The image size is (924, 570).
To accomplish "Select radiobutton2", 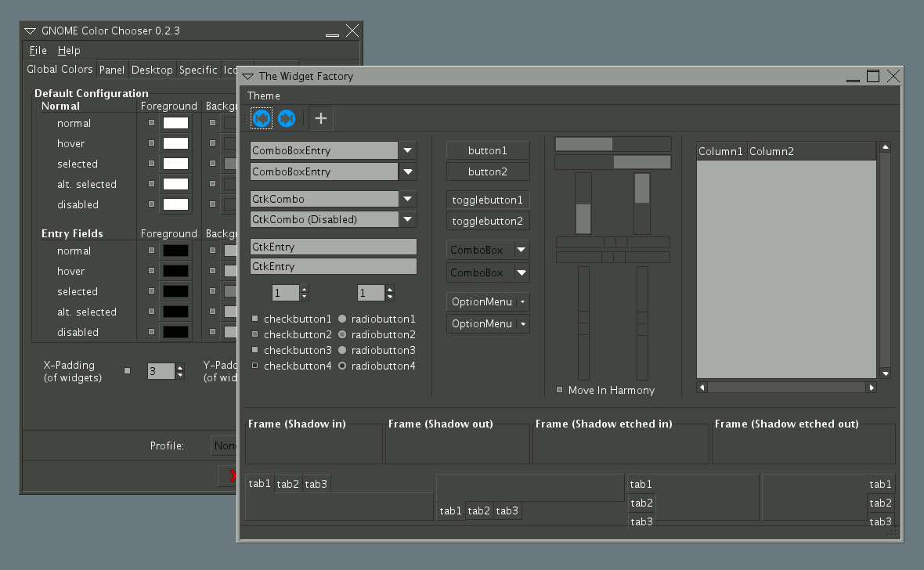I will click(x=341, y=334).
